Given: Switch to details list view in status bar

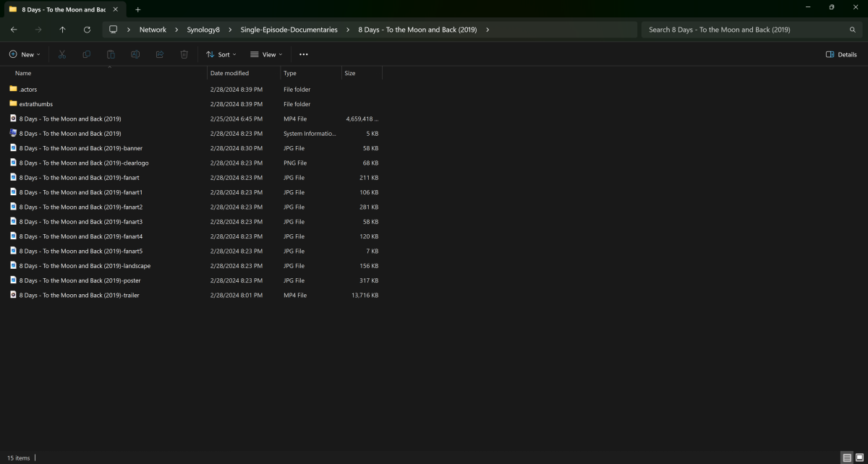Looking at the screenshot, I should (x=846, y=457).
